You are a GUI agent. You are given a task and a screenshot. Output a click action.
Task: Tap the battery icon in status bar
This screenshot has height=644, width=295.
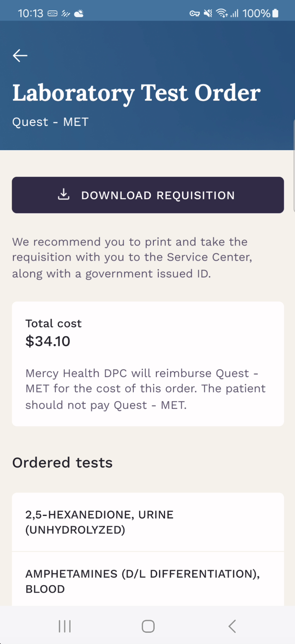tap(275, 13)
